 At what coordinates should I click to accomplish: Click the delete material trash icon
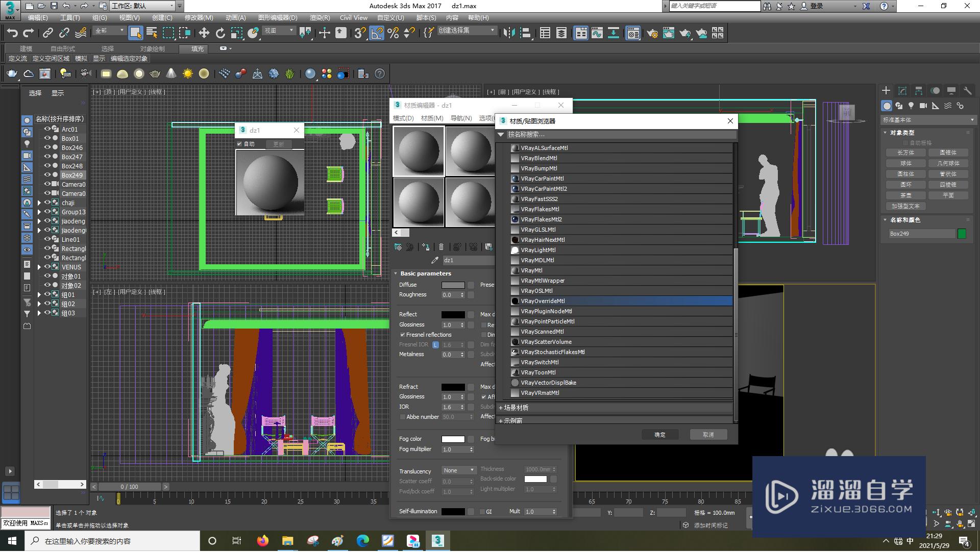[442, 247]
